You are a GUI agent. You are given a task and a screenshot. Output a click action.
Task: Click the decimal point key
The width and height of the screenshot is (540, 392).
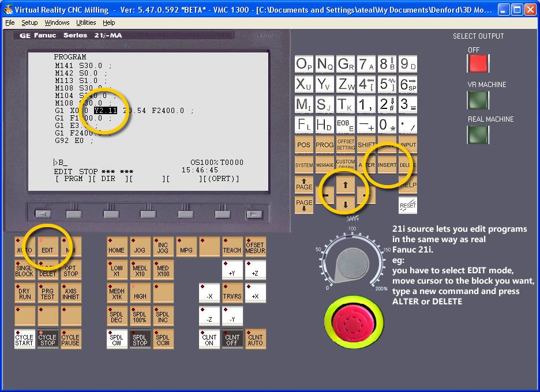(408, 125)
